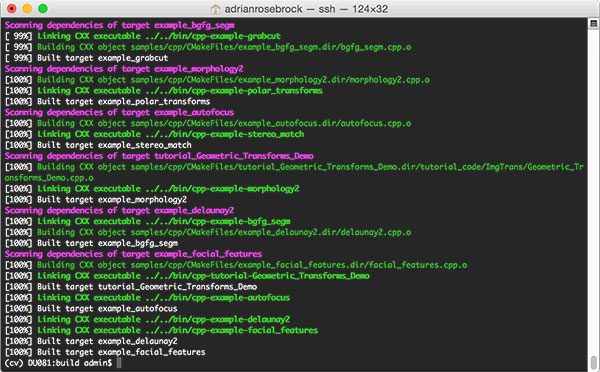
Task: Click 'Scanning dependencies of target example_autofocus' line
Action: [119, 113]
